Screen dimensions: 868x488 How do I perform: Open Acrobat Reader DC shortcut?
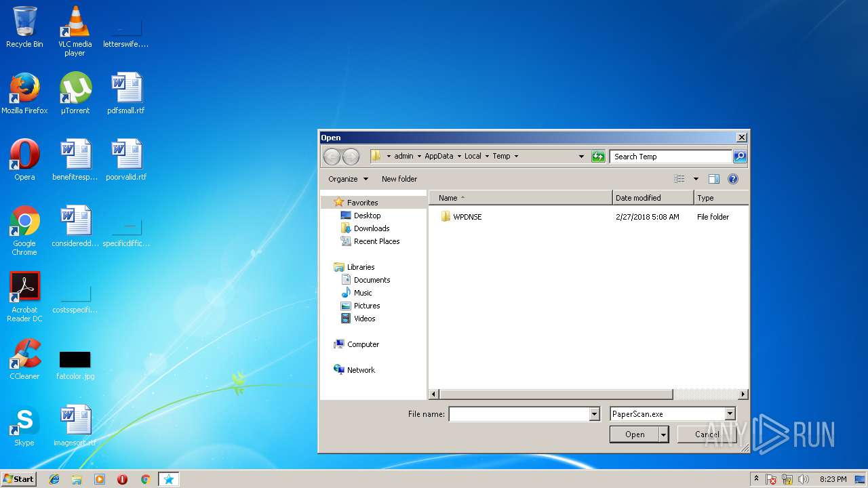click(x=24, y=297)
